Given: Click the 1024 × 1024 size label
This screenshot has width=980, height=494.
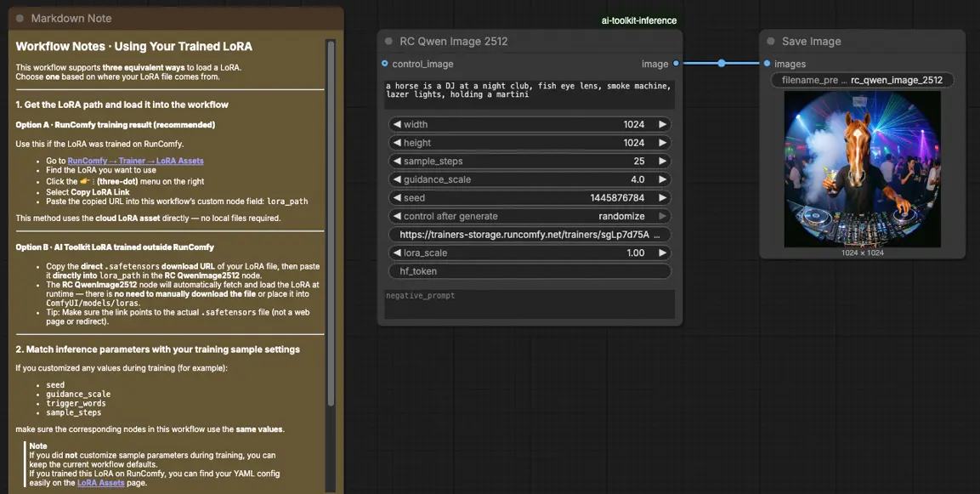Looking at the screenshot, I should [863, 253].
